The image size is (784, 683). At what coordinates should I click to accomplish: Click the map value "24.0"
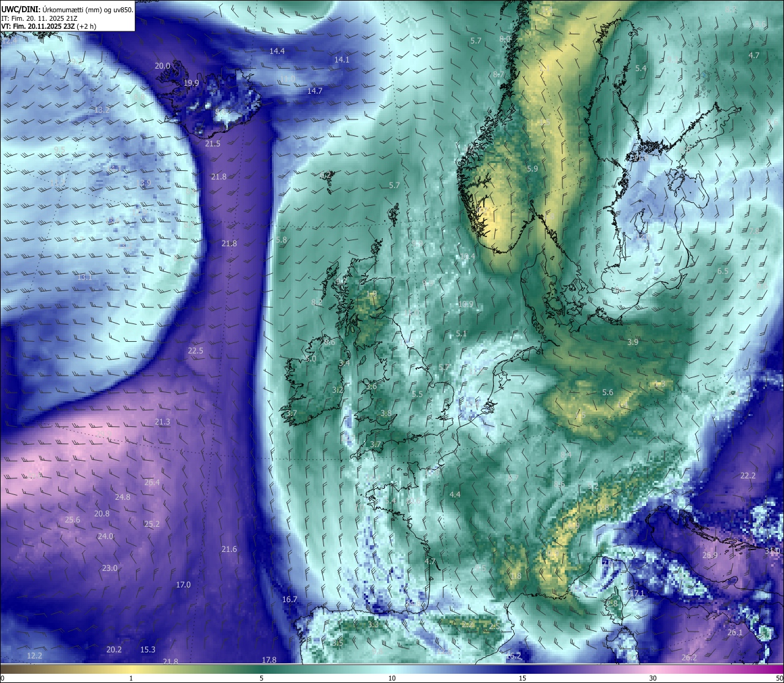point(105,536)
